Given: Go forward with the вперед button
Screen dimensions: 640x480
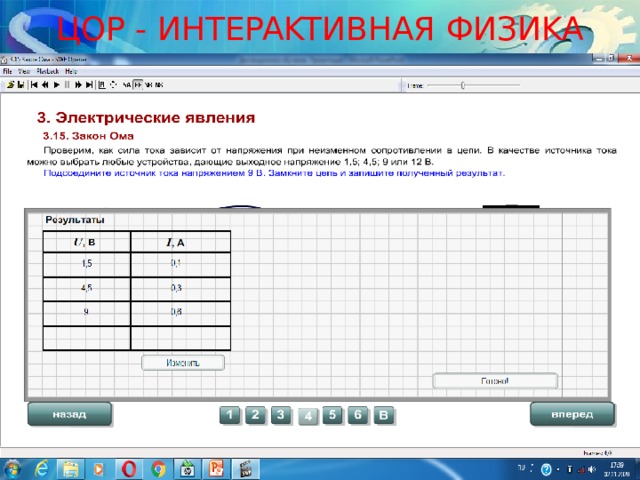Looking at the screenshot, I should (x=572, y=414).
